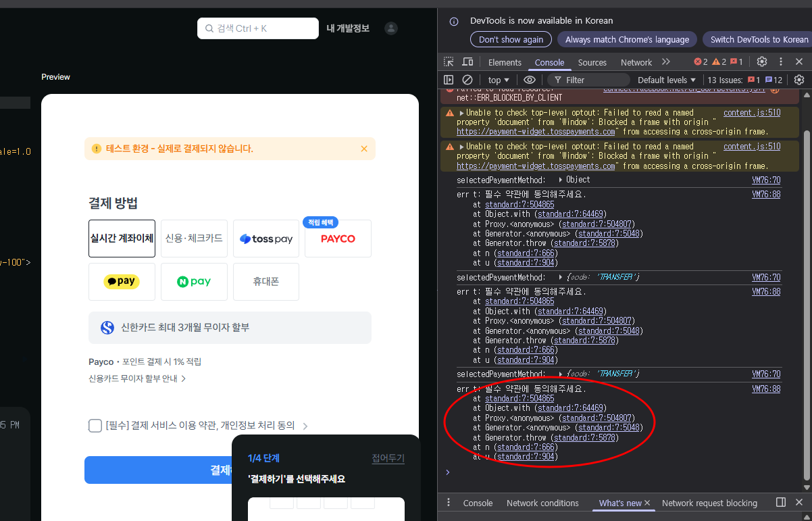812x521 pixels.
Task: Open the Default levels dropdown
Action: pos(667,80)
